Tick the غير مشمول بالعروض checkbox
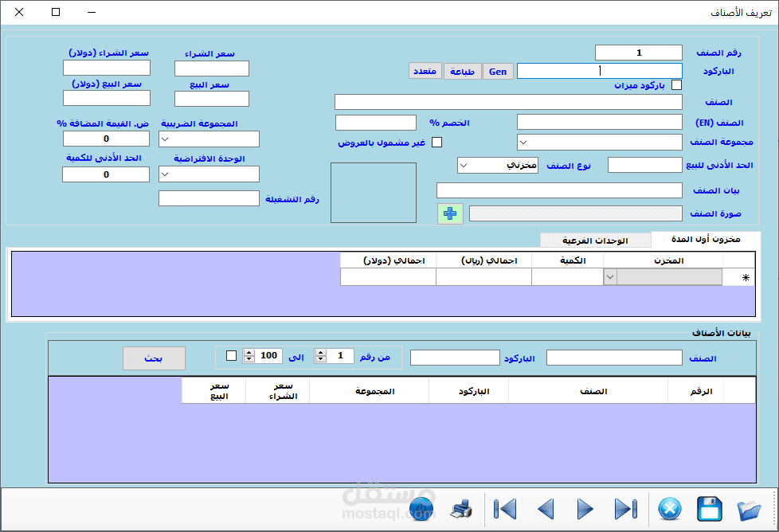This screenshot has height=532, width=779. (436, 143)
